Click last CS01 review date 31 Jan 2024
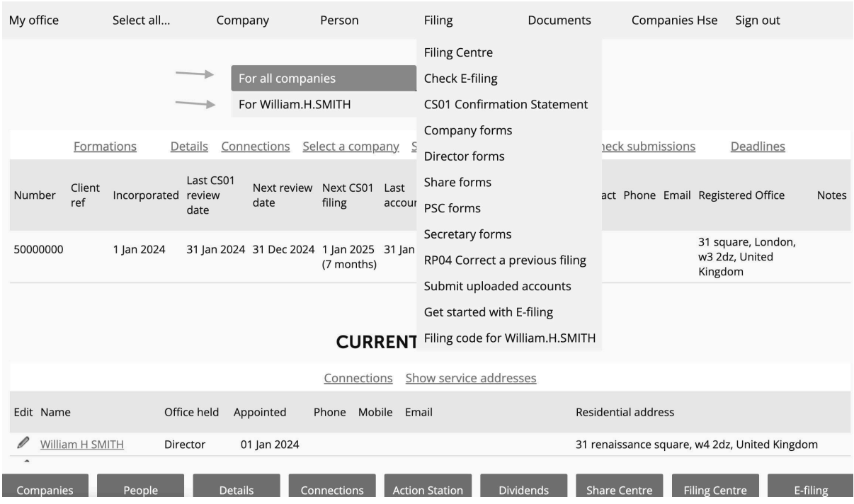The width and height of the screenshot is (854, 504). tap(216, 251)
